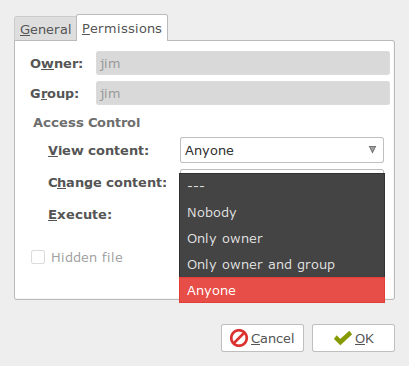
Task: Switch to the General tab
Action: tap(46, 29)
